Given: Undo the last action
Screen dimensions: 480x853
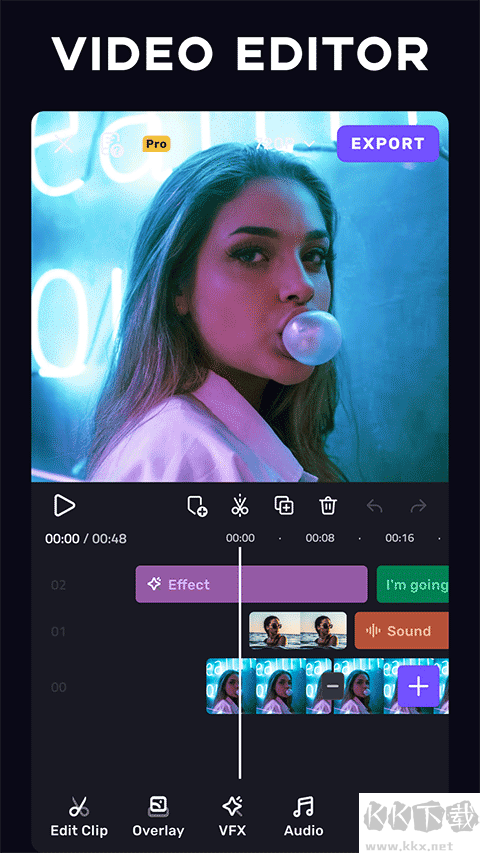Looking at the screenshot, I should (x=374, y=506).
